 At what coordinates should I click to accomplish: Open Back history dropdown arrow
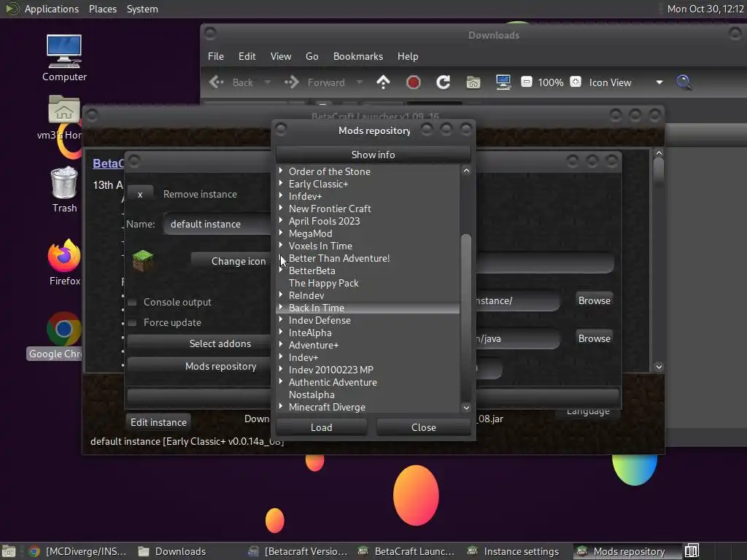267,82
